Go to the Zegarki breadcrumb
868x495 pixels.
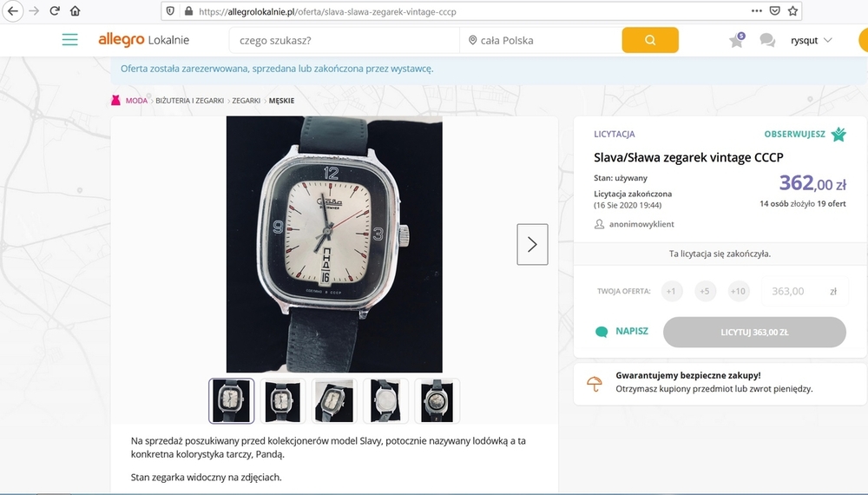(247, 101)
